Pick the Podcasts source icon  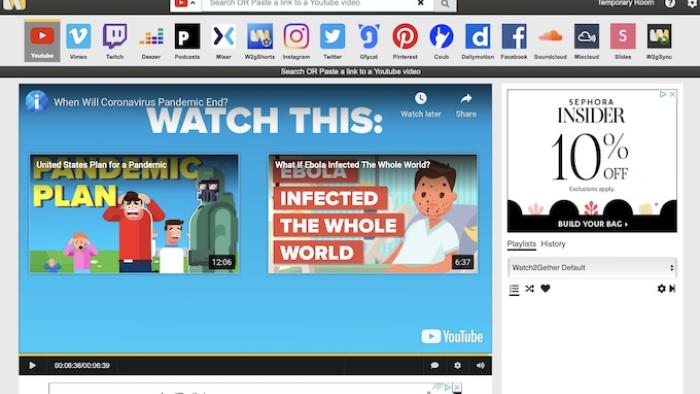pyautogui.click(x=187, y=41)
